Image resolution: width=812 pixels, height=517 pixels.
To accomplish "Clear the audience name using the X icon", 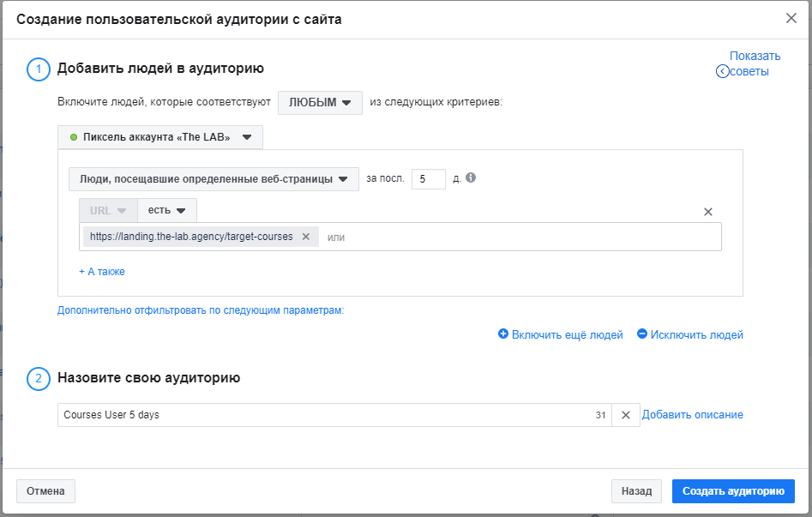I will click(x=626, y=414).
